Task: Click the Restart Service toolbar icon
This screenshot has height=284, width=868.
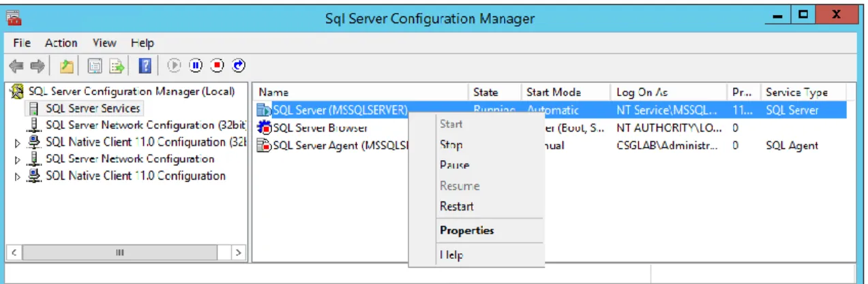Action: coord(239,65)
